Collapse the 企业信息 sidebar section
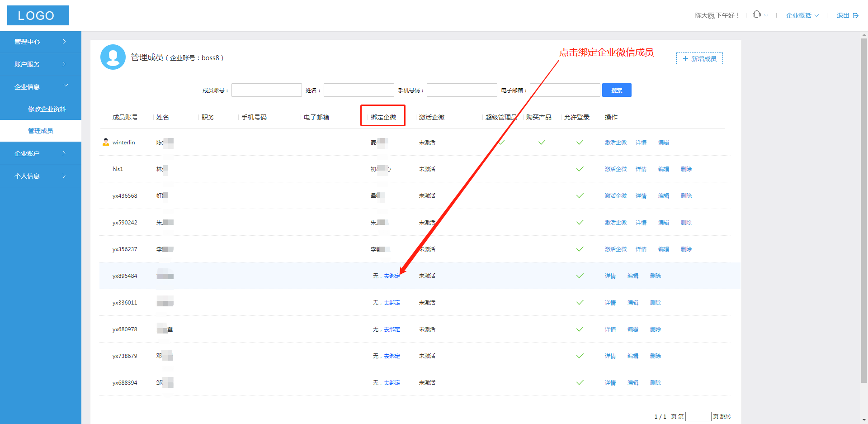This screenshot has width=868, height=424. coord(40,86)
